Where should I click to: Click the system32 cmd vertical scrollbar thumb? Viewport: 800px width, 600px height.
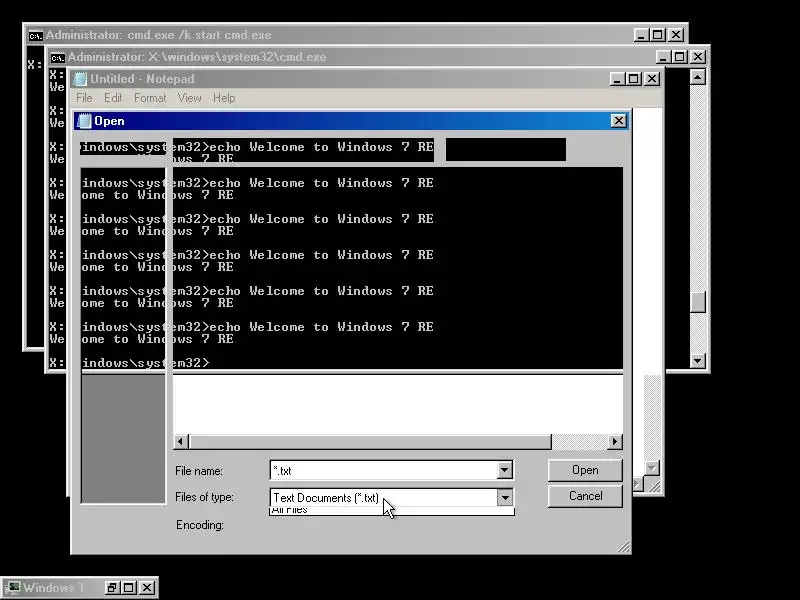[698, 302]
